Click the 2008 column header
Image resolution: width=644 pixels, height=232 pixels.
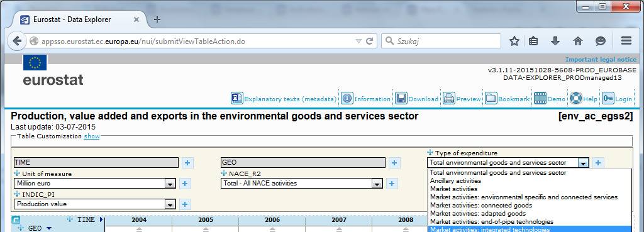click(406, 220)
